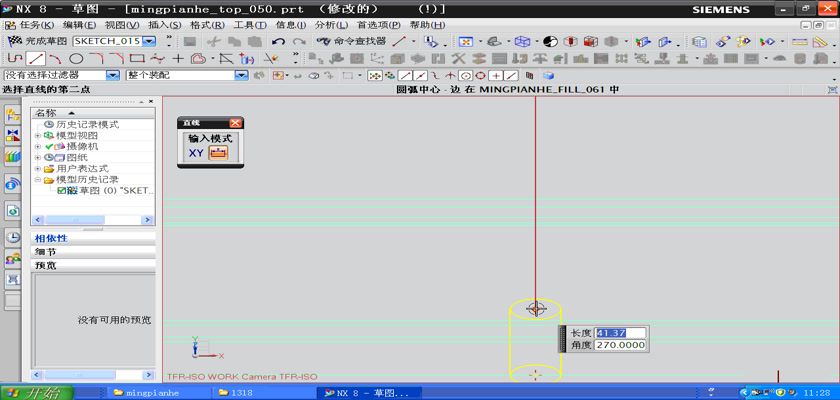
Task: Open the Insert (插入) menu
Action: (x=164, y=25)
